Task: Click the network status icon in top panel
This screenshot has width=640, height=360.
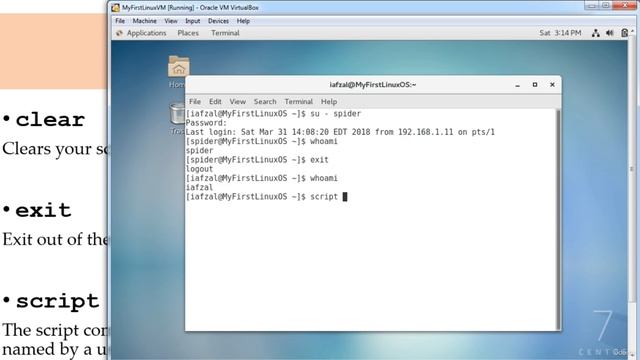Action: [596, 33]
